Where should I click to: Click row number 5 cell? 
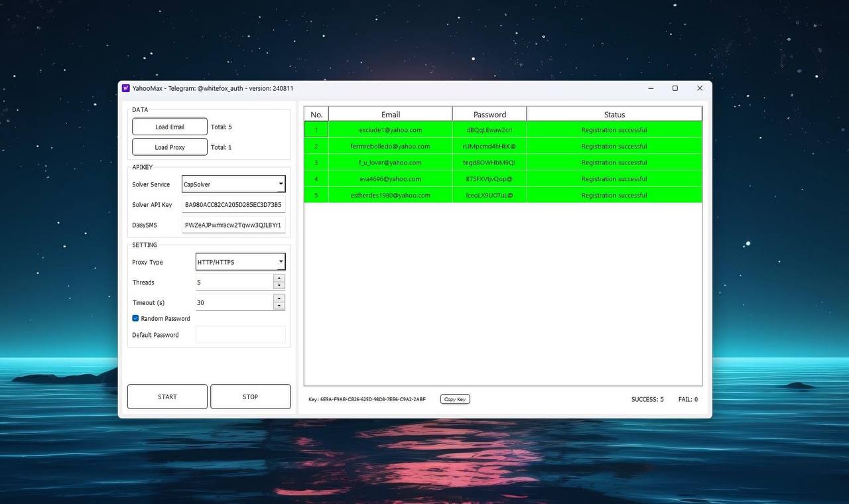[x=316, y=195]
